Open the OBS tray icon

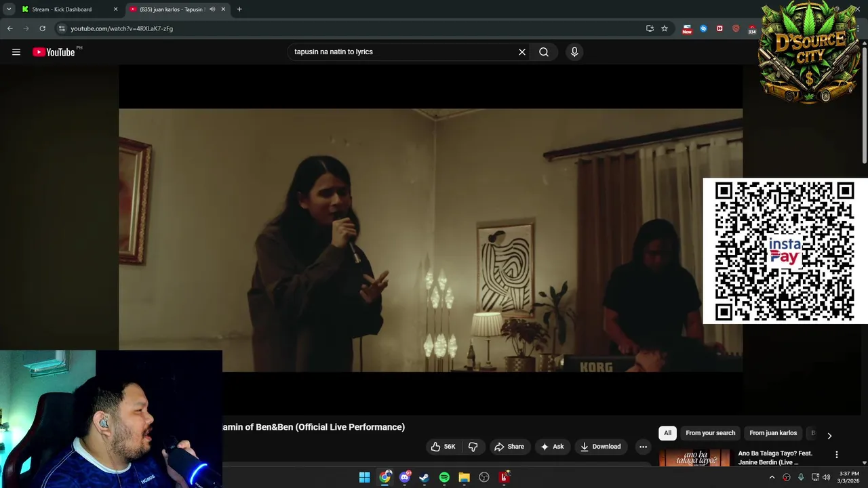(787, 477)
